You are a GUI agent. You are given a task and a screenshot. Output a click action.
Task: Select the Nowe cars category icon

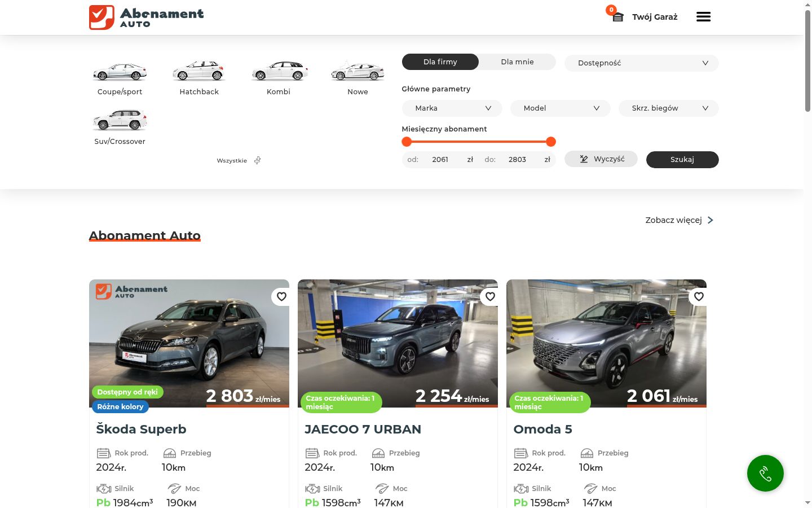click(358, 72)
